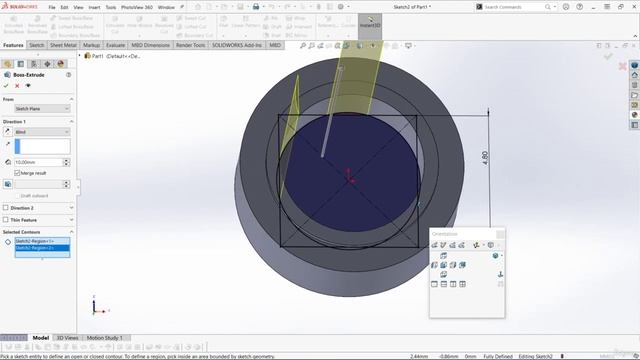The image size is (640, 360).
Task: Open the Tools menu
Action: [x=111, y=7]
